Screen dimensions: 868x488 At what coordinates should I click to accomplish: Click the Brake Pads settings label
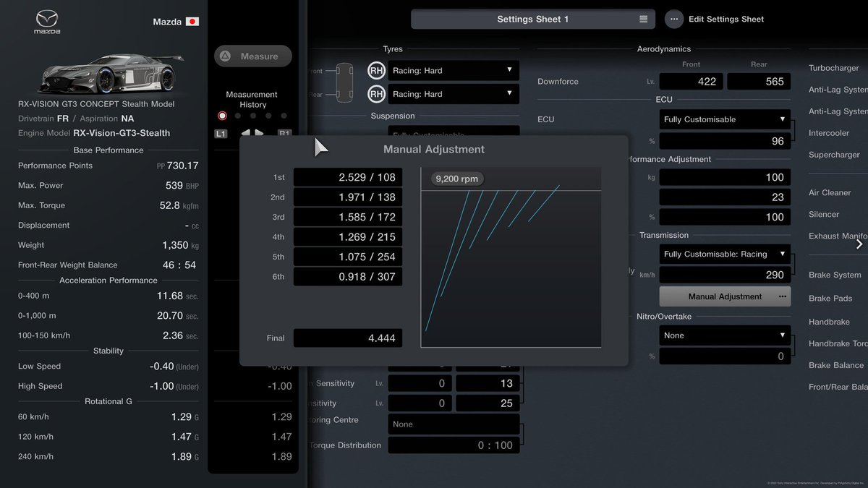(830, 298)
